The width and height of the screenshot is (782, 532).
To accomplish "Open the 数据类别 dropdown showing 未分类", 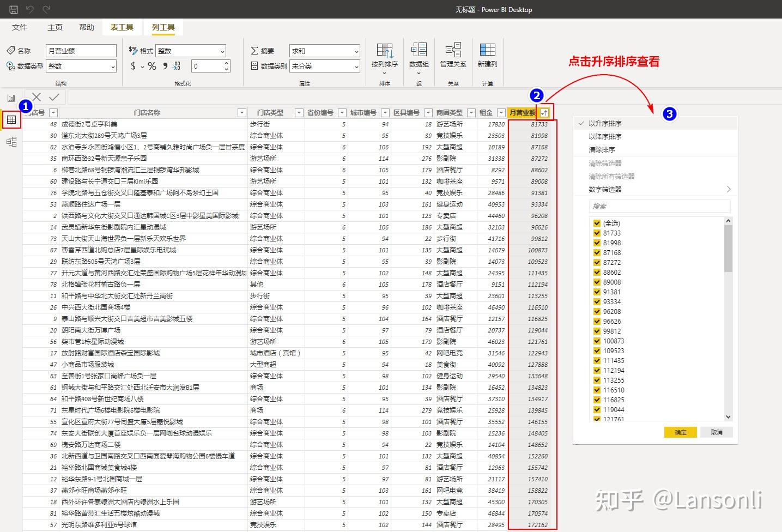I will coord(325,66).
